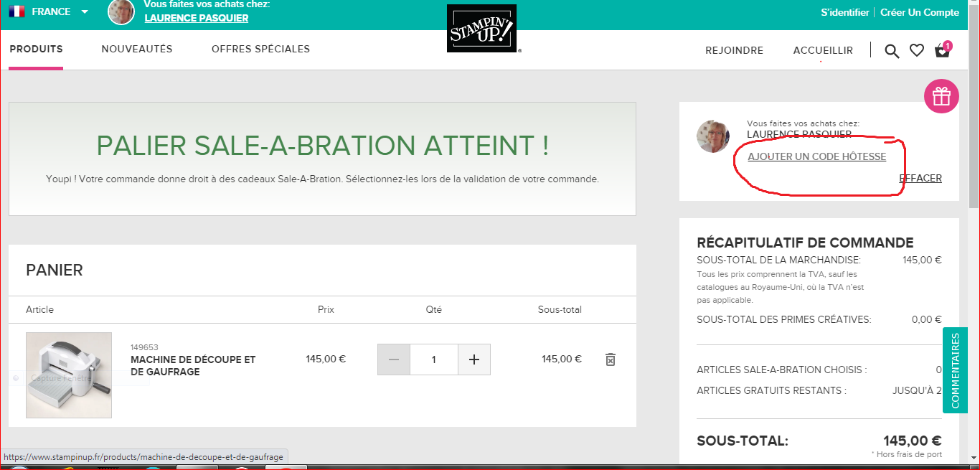This screenshot has height=470, width=980.
Task: Click the quantity input field
Action: pos(434,359)
